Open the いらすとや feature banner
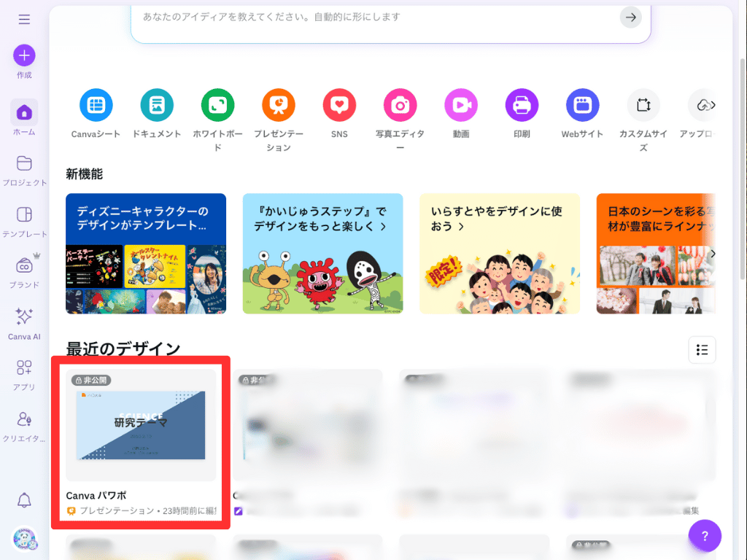Screen dimensions: 747x560 tap(500, 253)
